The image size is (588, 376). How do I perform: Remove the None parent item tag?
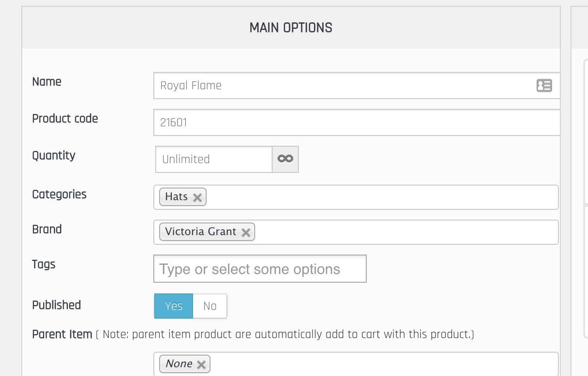(x=201, y=364)
